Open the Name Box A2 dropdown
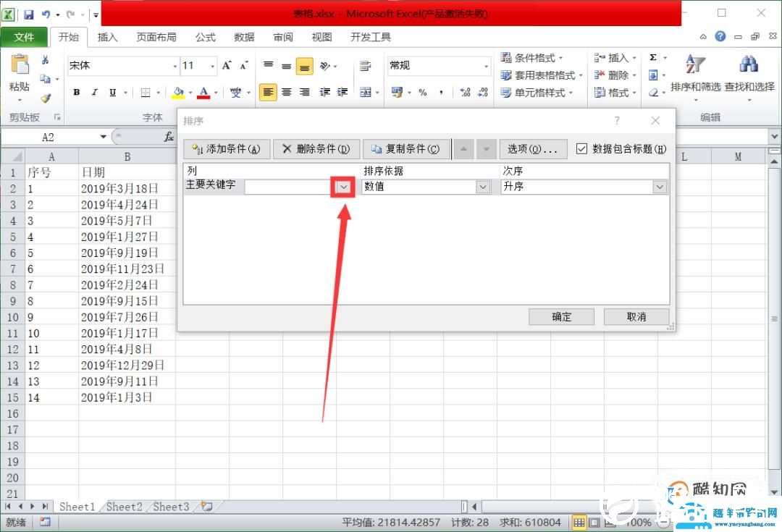This screenshot has height=532, width=782. click(x=104, y=137)
